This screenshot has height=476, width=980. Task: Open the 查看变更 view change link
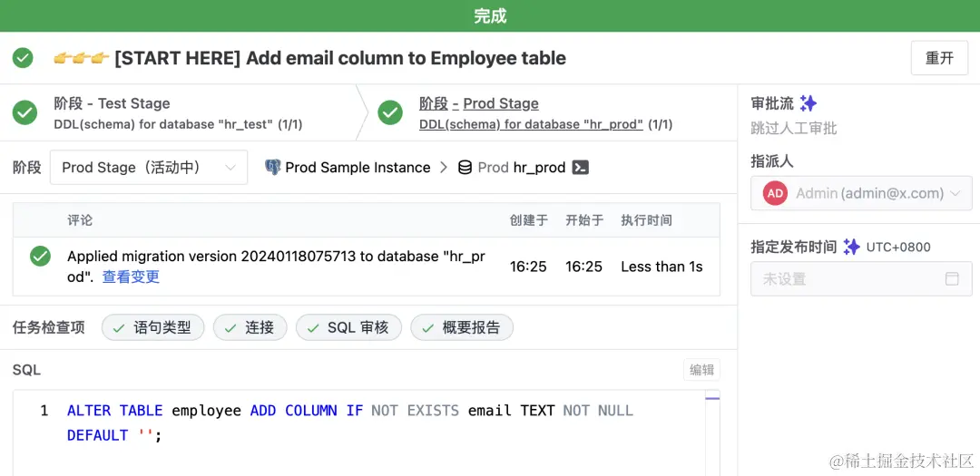(x=132, y=277)
